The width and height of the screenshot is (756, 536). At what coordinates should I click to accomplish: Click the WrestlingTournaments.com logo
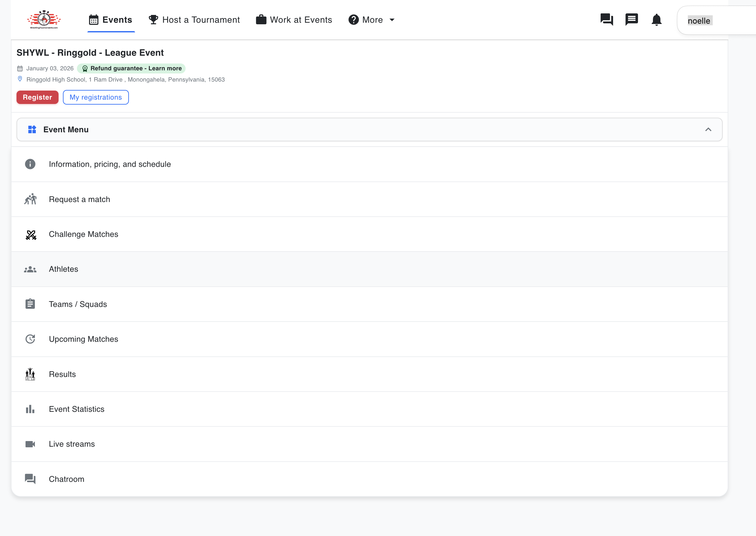click(x=44, y=20)
